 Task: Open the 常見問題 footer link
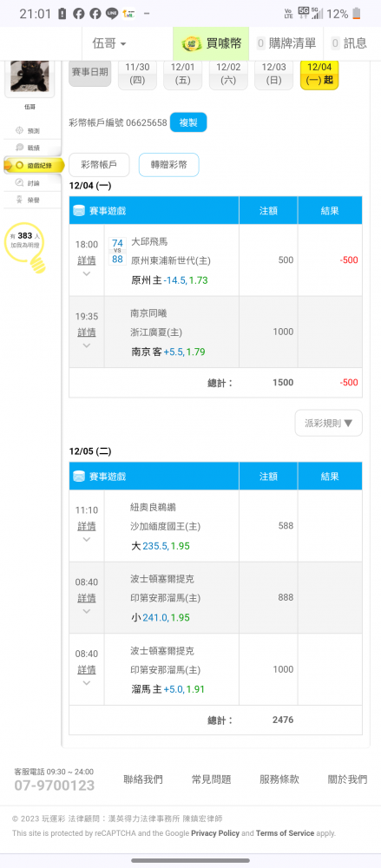click(211, 779)
